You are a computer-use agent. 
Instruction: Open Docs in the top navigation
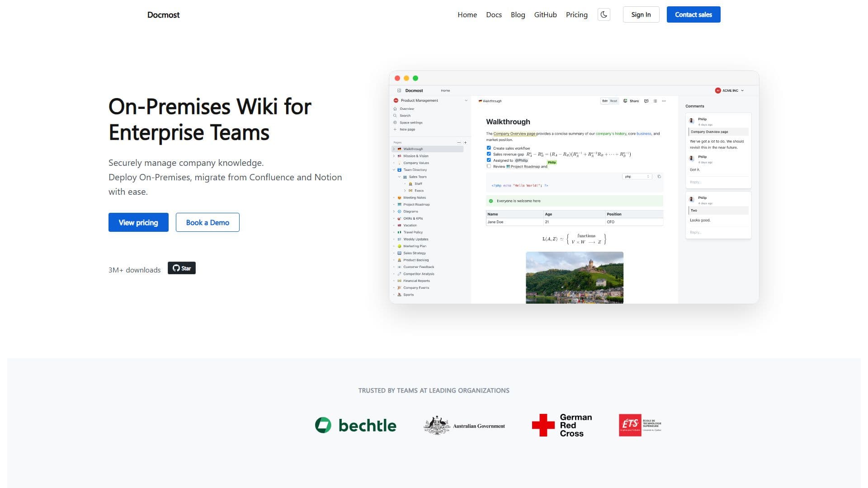click(x=494, y=14)
